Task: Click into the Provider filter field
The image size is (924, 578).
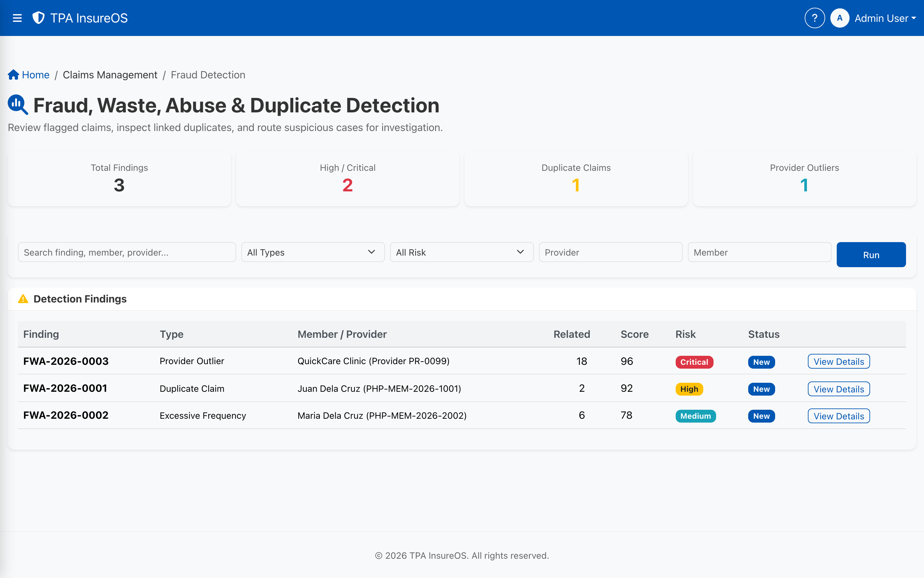Action: click(x=611, y=252)
